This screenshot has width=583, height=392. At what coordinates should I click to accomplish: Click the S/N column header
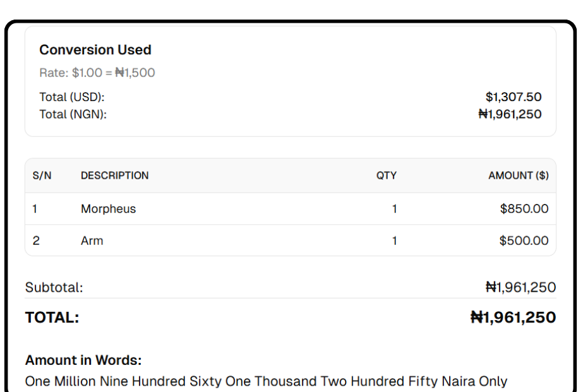[x=42, y=175]
